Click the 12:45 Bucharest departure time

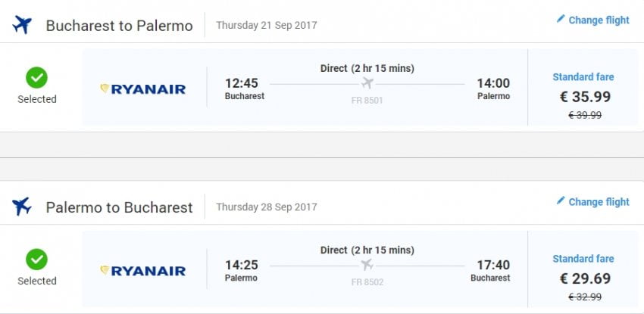[243, 83]
